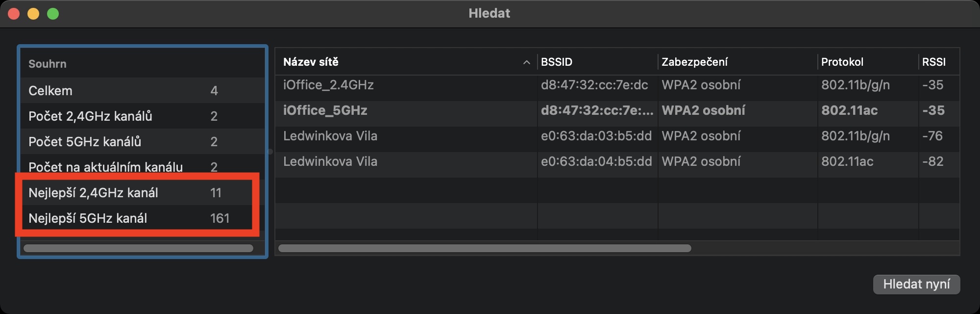Select the iOffice_2.4GHz network row
The width and height of the screenshot is (980, 314).
coord(328,85)
